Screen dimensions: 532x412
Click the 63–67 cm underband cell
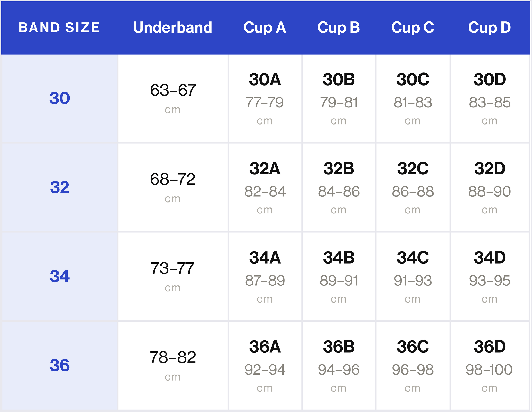[x=173, y=98]
